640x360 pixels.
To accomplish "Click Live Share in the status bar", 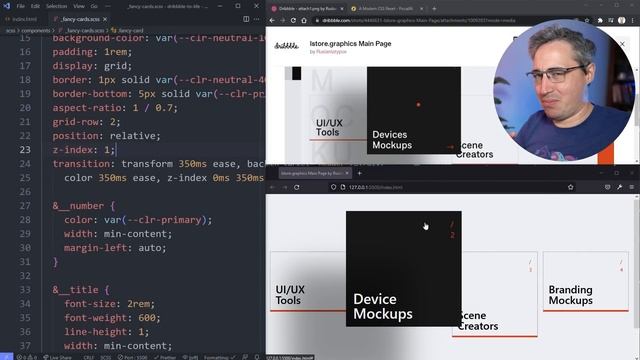I will coord(58,357).
